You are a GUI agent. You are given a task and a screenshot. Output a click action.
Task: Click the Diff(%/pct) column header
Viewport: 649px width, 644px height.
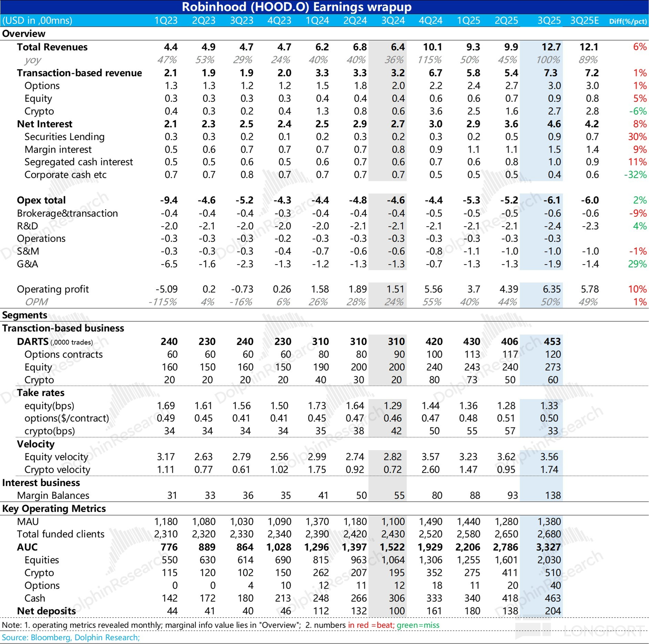[x=627, y=21]
